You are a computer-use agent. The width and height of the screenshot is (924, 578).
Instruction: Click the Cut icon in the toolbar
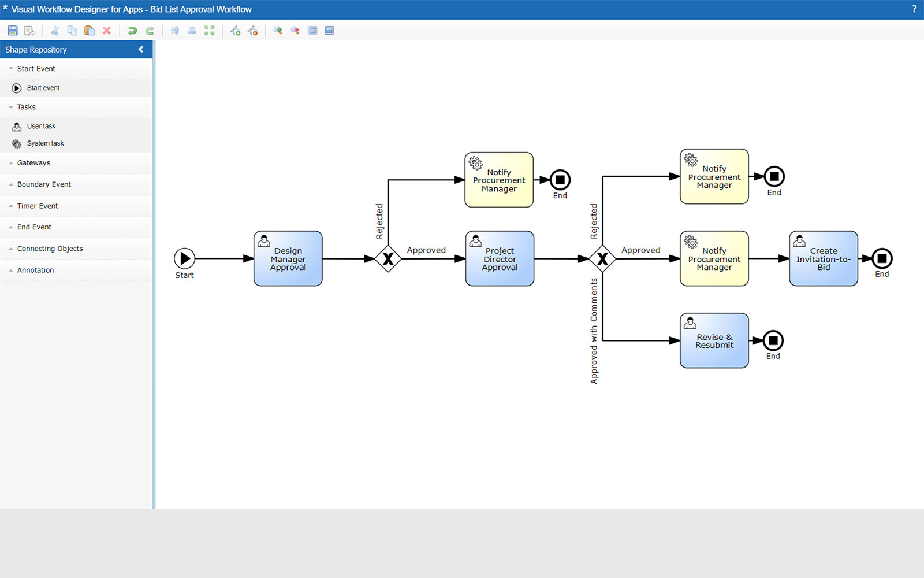[55, 30]
